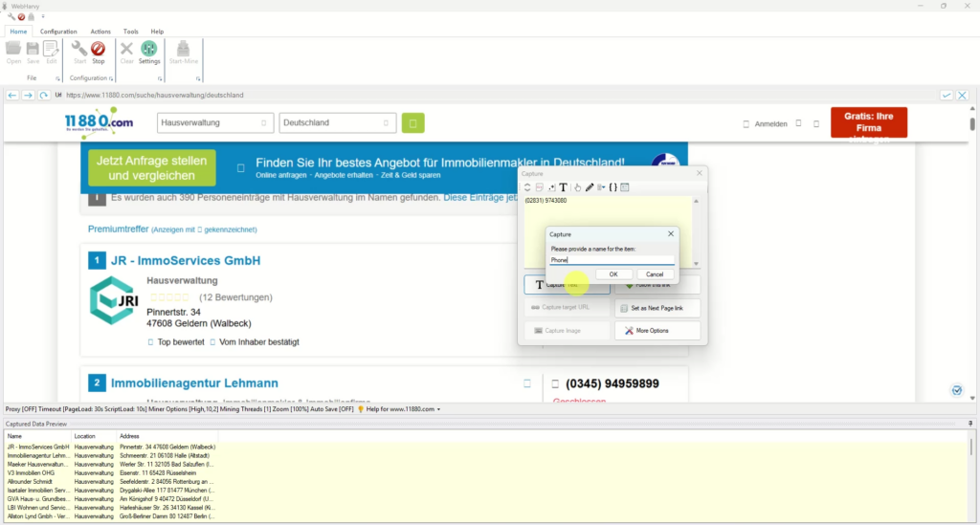
Task: Click the pencil edit icon in Capture toolbar
Action: pos(590,187)
